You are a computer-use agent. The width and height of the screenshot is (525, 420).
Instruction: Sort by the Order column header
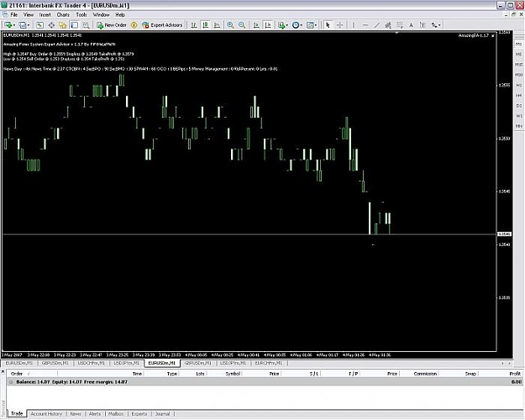(32, 374)
